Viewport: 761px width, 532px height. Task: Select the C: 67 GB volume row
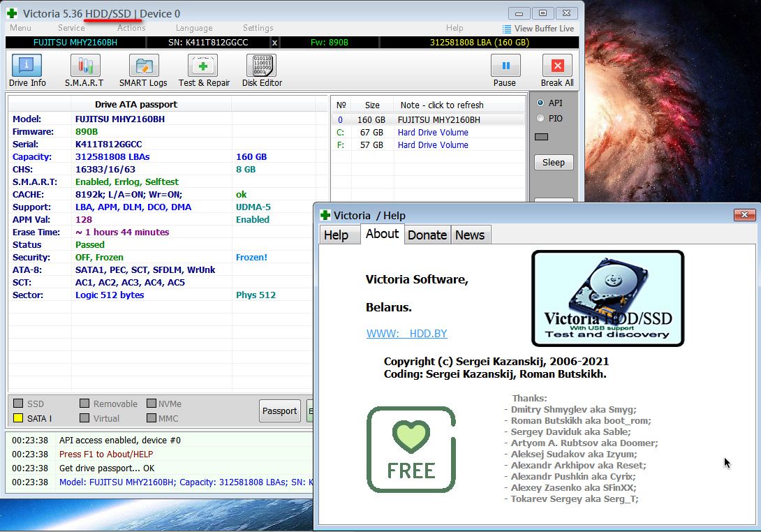pyautogui.click(x=428, y=133)
